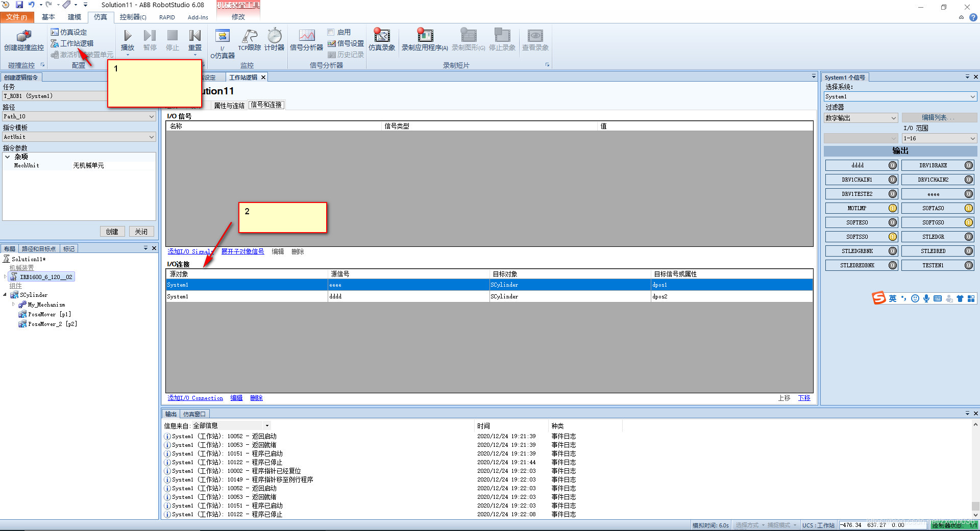
Task: Start Record Simulation (仿真录象)
Action: tap(382, 40)
